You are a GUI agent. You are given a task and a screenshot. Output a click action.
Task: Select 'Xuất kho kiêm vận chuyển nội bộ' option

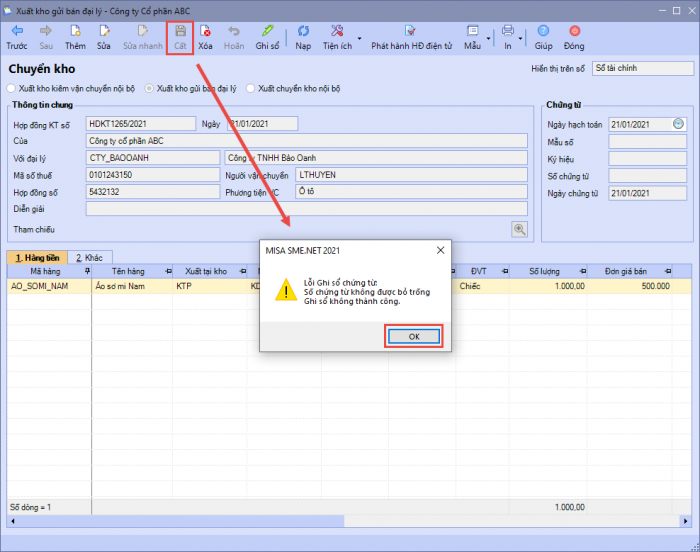coord(12,89)
